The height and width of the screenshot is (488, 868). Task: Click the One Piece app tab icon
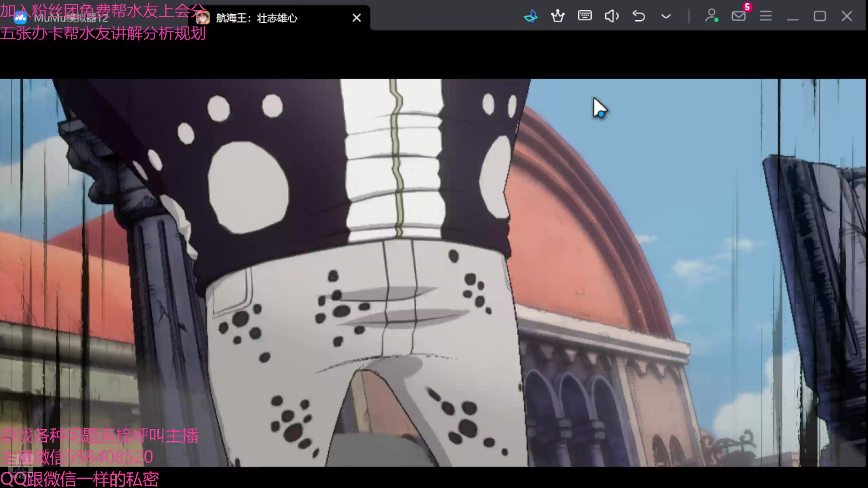[203, 18]
